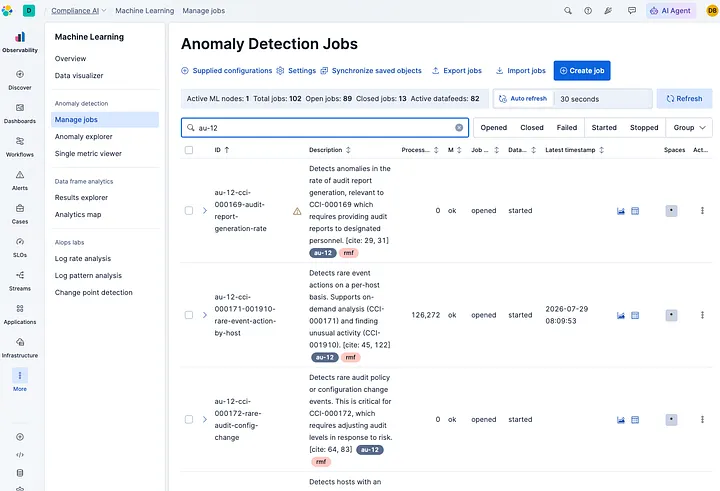Expand the rare-audit-config-change job details
The height and width of the screenshot is (491, 720).
click(x=205, y=419)
